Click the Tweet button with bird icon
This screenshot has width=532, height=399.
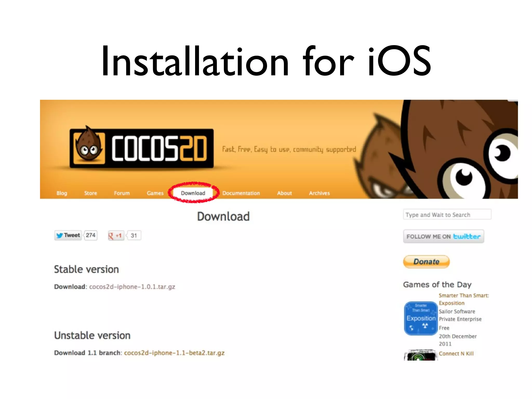pyautogui.click(x=68, y=235)
